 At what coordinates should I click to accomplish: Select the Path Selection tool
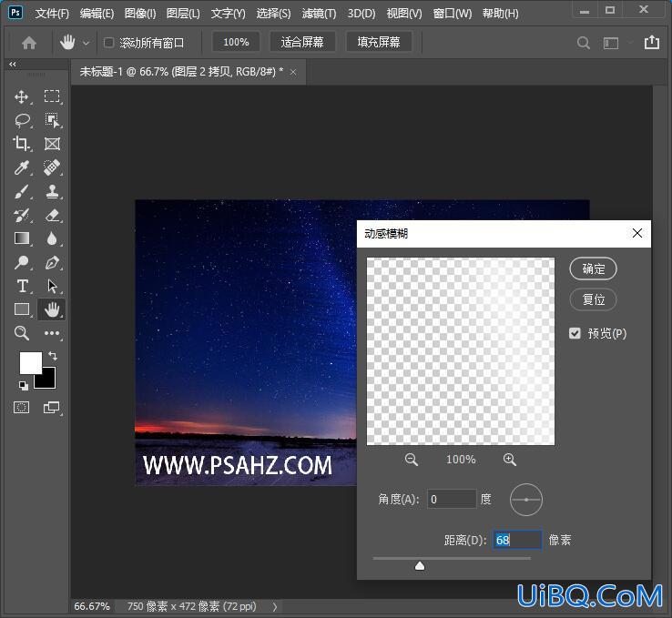[x=52, y=286]
